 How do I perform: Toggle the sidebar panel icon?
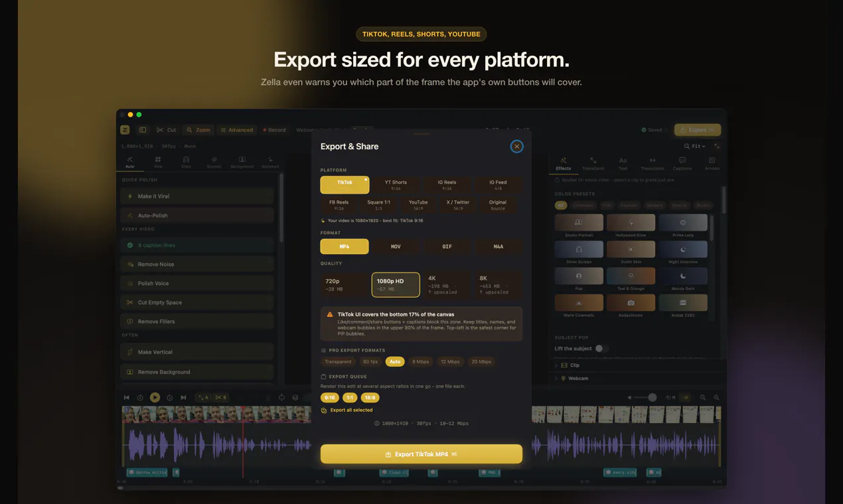142,130
